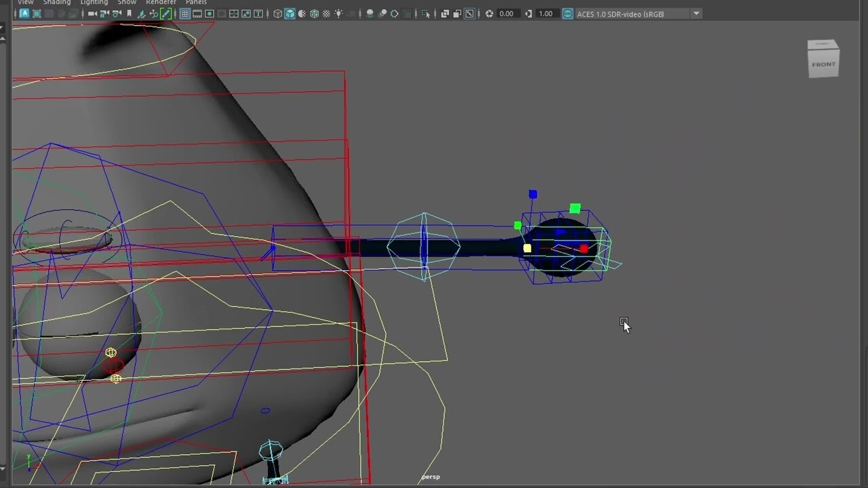
Task: Open the Panels menu
Action: (196, 3)
